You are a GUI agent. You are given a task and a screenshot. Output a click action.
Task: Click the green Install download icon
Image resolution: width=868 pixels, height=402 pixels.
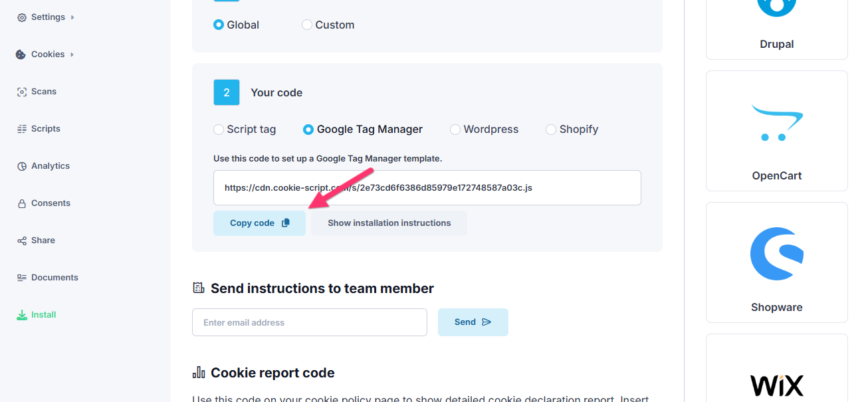click(x=22, y=315)
